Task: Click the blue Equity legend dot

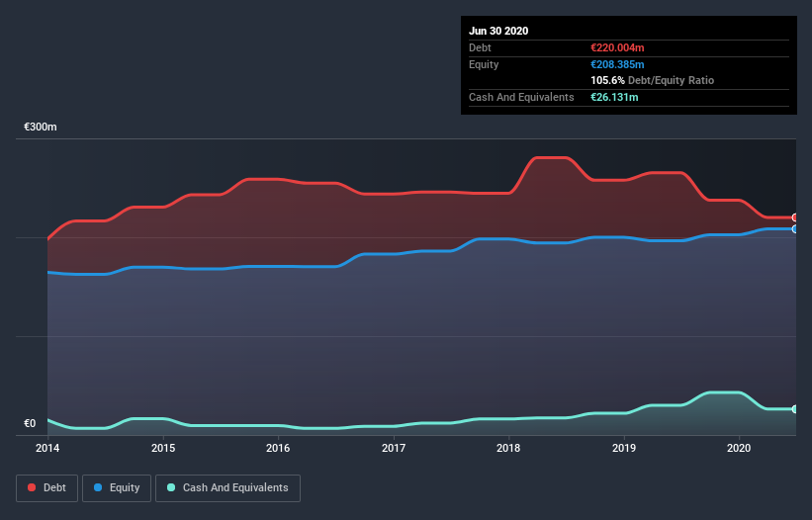Action: pyautogui.click(x=98, y=487)
